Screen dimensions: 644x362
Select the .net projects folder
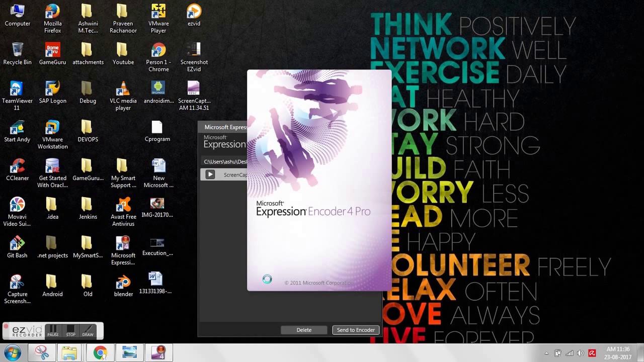[52, 247]
